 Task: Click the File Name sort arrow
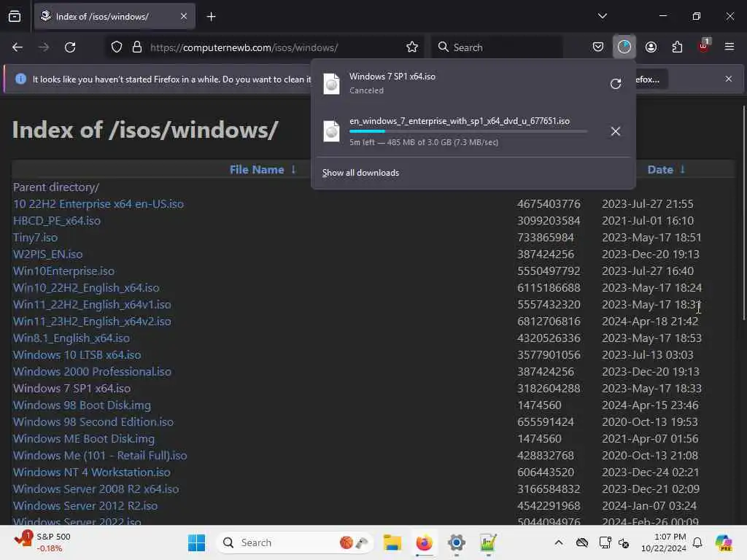pos(293,169)
